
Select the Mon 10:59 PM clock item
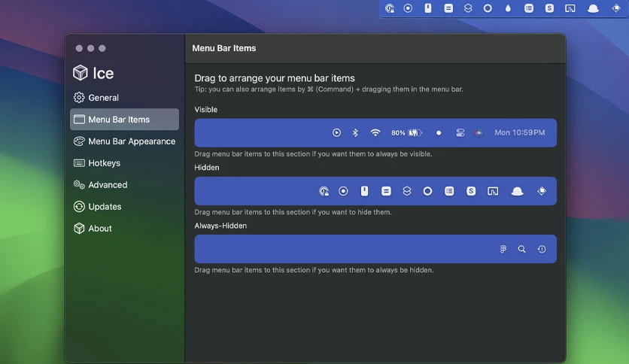coord(519,132)
